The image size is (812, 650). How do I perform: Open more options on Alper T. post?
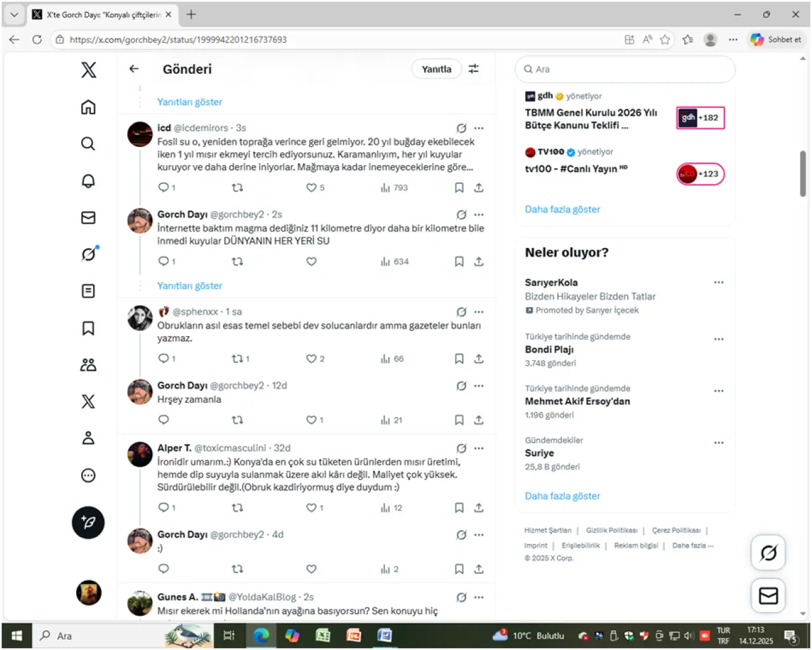(479, 448)
